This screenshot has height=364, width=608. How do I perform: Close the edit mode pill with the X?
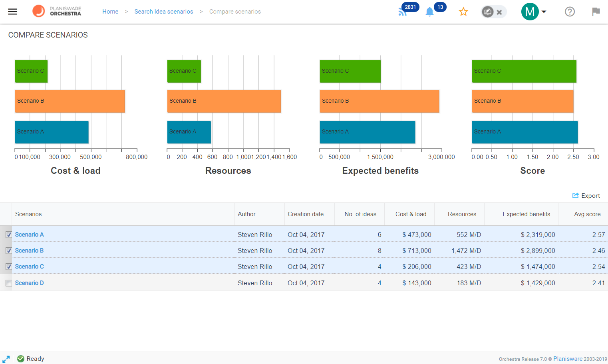(x=499, y=12)
